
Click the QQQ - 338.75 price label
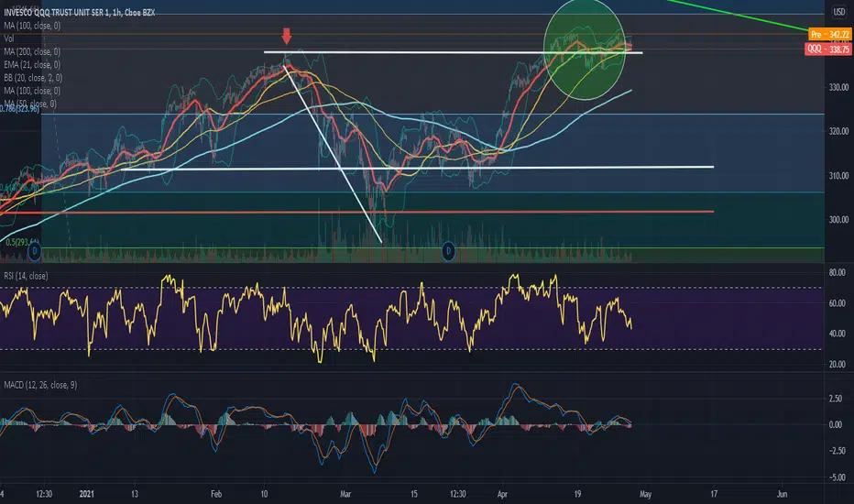click(827, 49)
